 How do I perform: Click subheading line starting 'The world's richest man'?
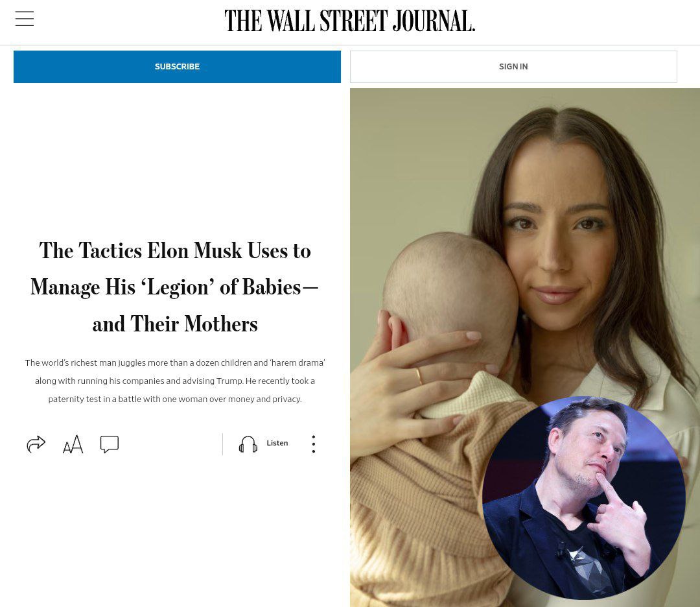point(175,363)
